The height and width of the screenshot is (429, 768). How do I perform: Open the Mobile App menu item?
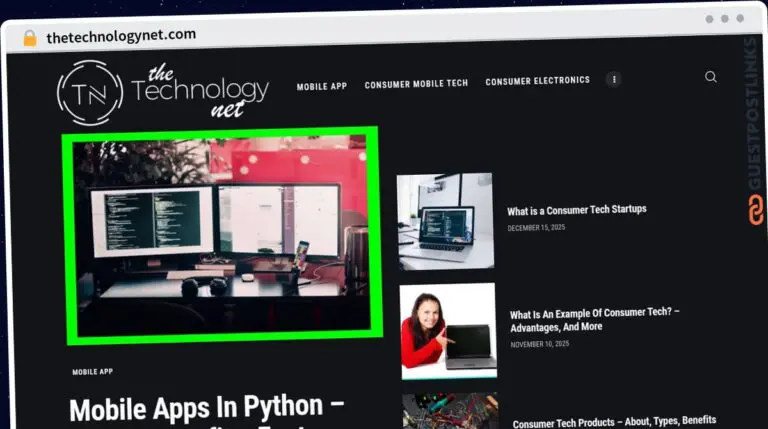click(322, 87)
